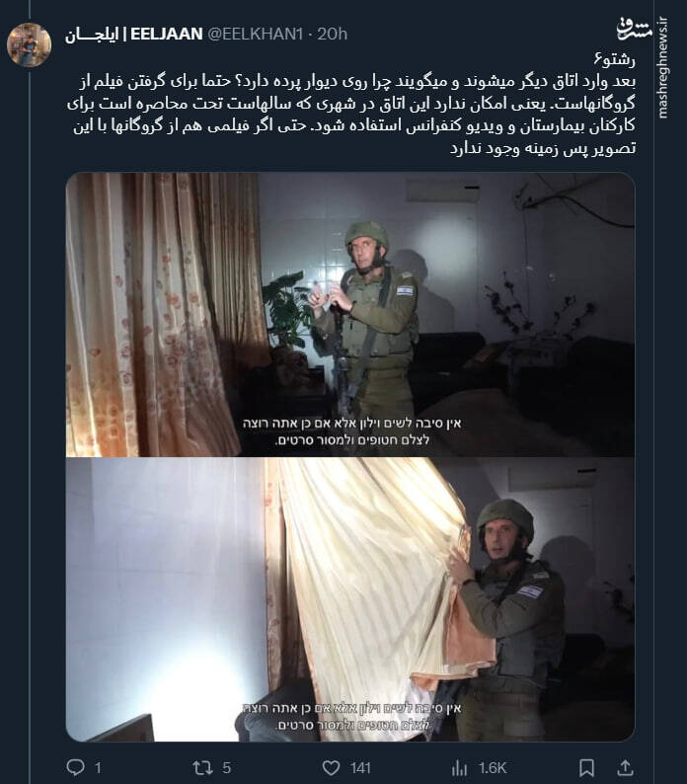The width and height of the screenshot is (687, 784).
Task: Bookmark this tweet
Action: coord(586,767)
